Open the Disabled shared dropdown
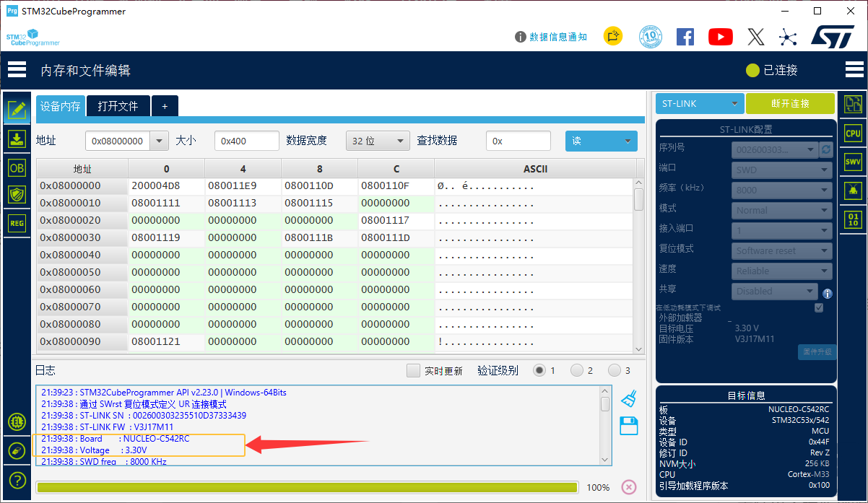 pyautogui.click(x=775, y=292)
